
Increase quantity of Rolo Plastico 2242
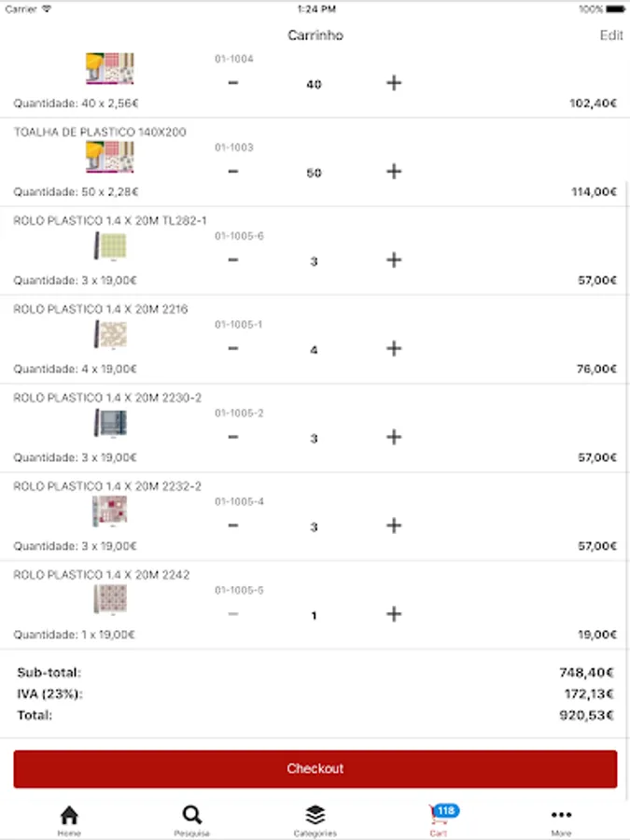[394, 614]
